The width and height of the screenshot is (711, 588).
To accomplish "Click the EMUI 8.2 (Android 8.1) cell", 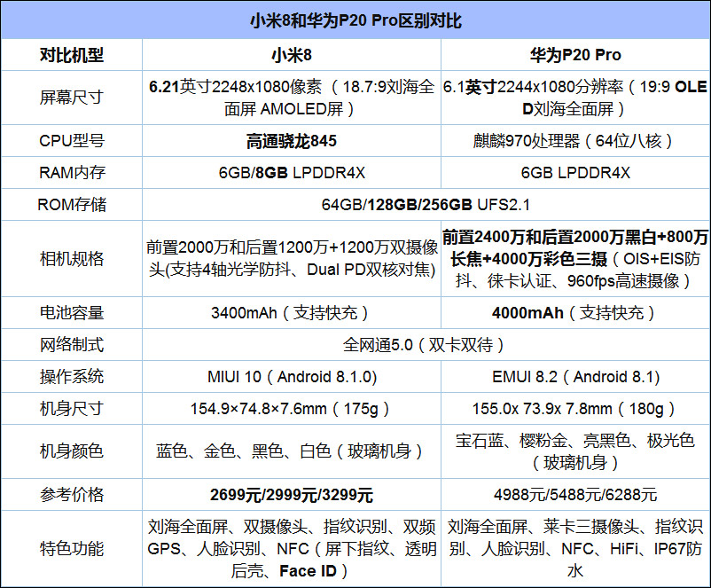I will tap(575, 377).
